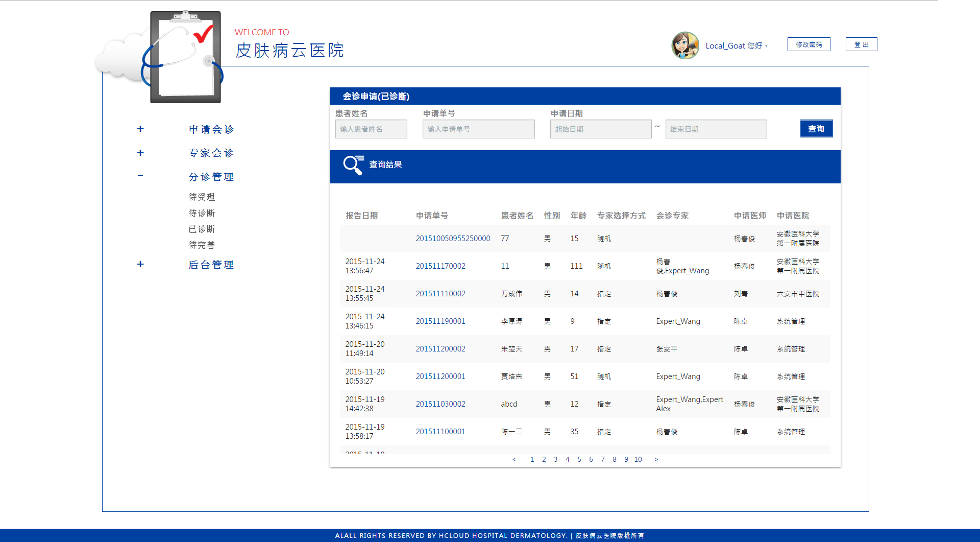The image size is (980, 542).
Task: Click the 专家选择方式 column header
Action: click(x=621, y=216)
